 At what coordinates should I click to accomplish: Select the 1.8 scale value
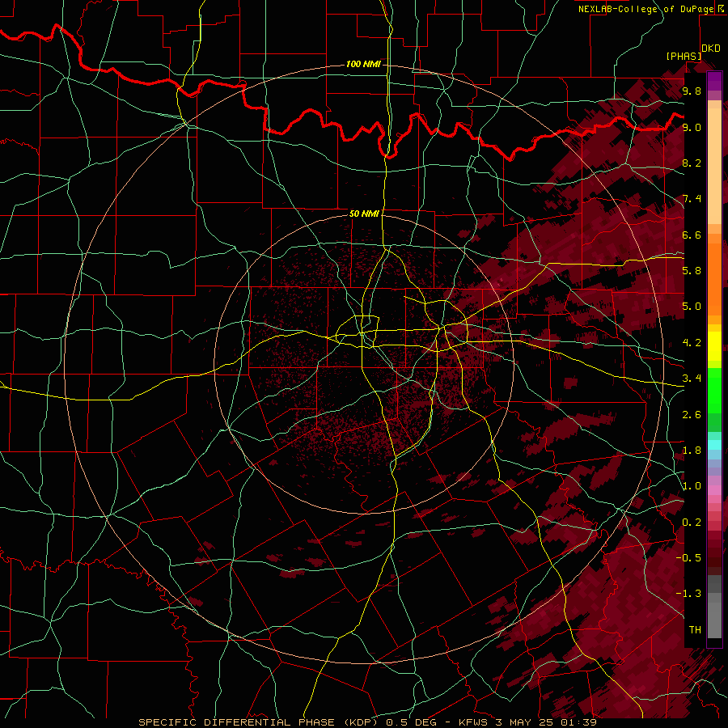coord(692,451)
